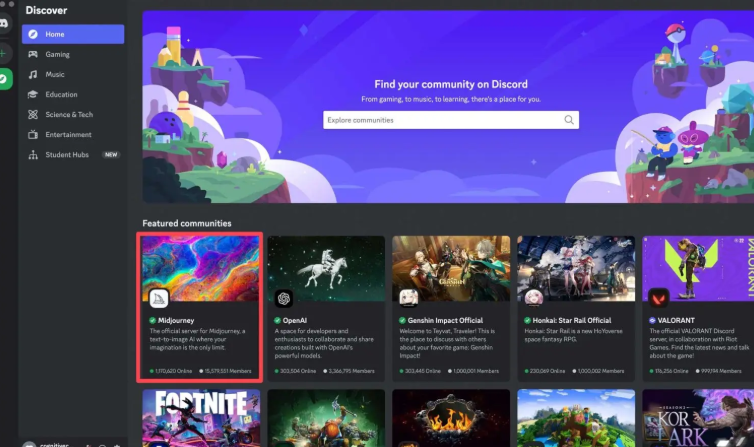754x447 pixels.
Task: Click the Genshin Impact server avatar icon
Action: (x=409, y=298)
